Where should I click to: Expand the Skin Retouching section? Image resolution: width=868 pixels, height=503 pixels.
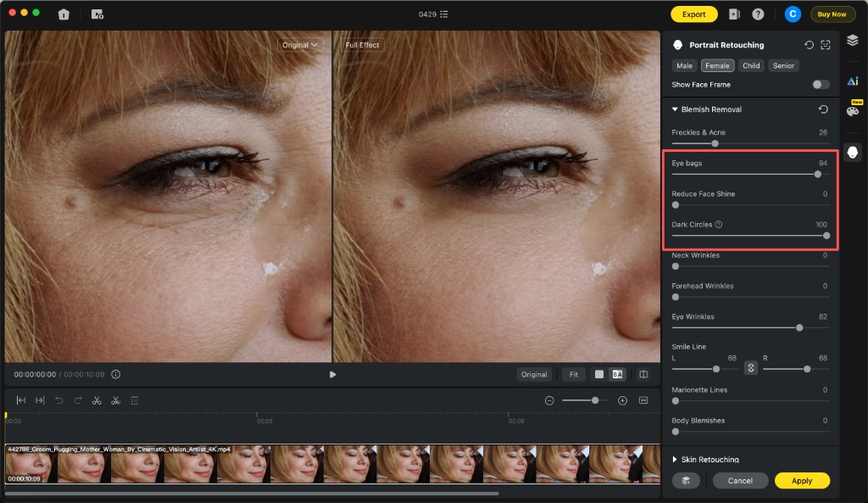tap(675, 459)
